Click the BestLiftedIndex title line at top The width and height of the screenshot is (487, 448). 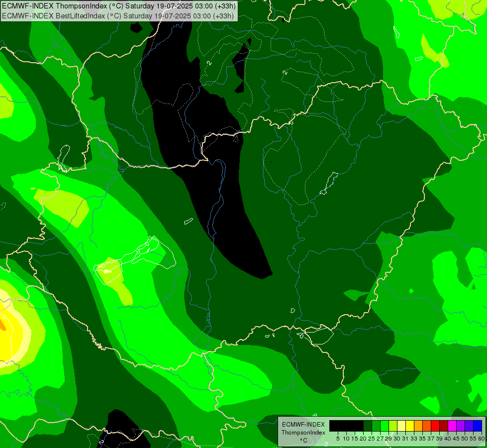(x=118, y=15)
